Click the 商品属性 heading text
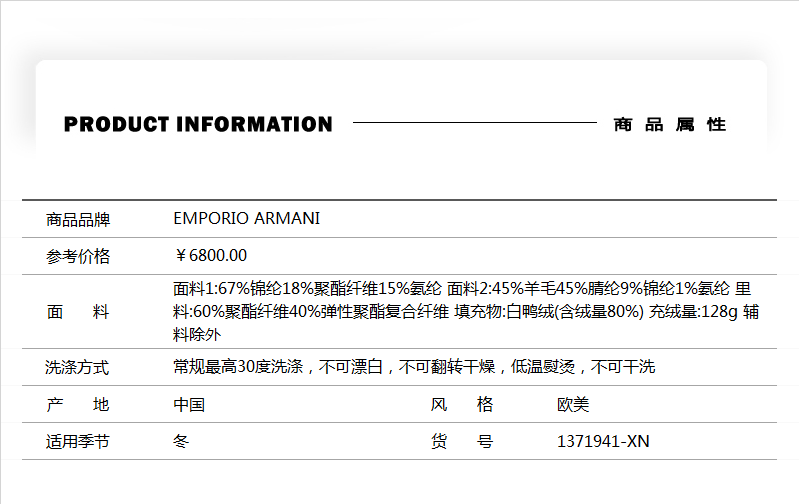This screenshot has height=504, width=799. point(670,124)
